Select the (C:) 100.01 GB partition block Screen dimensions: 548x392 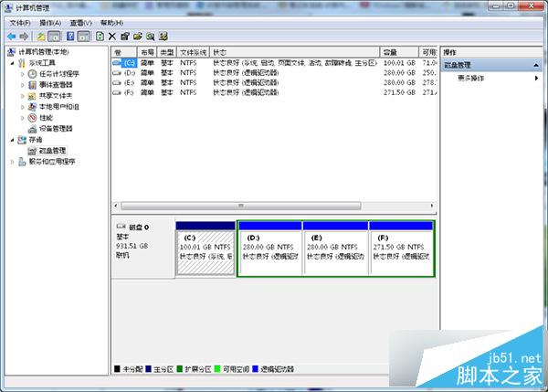(205, 249)
